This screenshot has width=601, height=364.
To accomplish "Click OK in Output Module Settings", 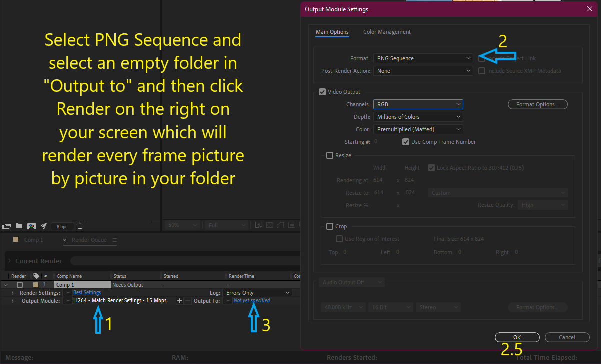I will tap(517, 337).
